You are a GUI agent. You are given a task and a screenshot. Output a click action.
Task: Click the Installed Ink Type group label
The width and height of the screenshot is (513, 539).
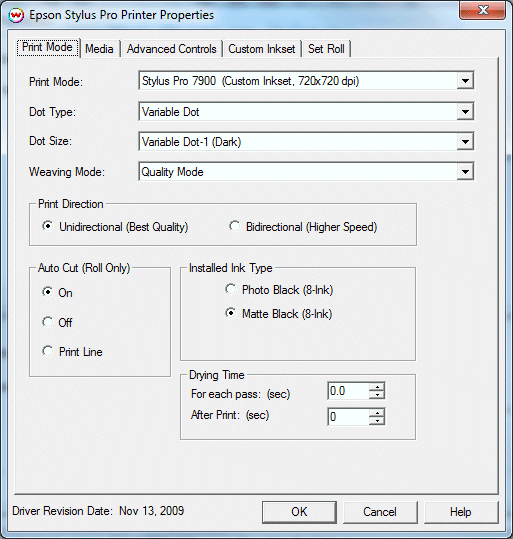231,268
